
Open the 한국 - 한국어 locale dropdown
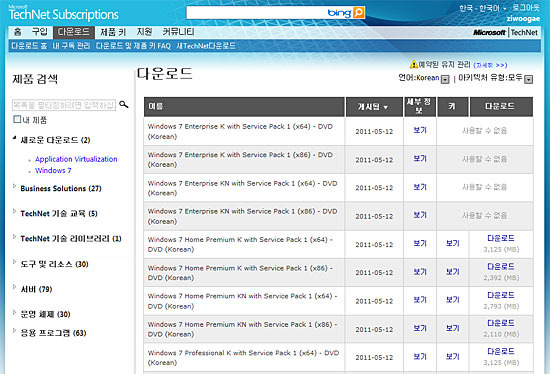point(483,8)
